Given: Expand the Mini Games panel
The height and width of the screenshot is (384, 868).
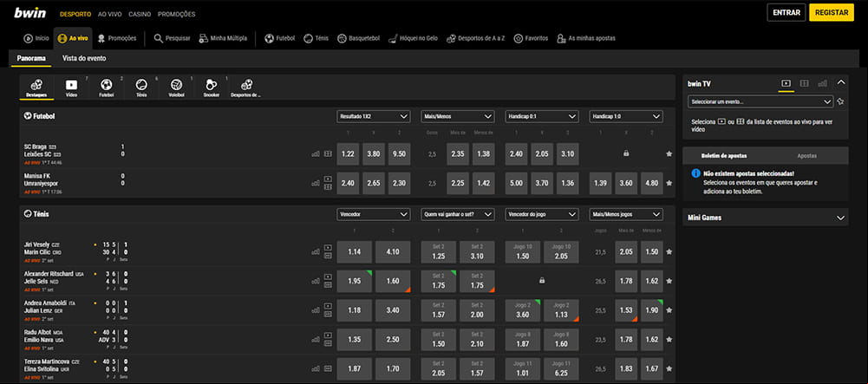Looking at the screenshot, I should coord(841,218).
